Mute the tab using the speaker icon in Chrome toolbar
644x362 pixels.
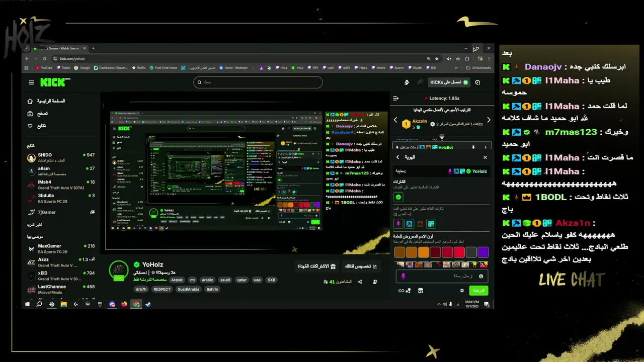point(449,59)
